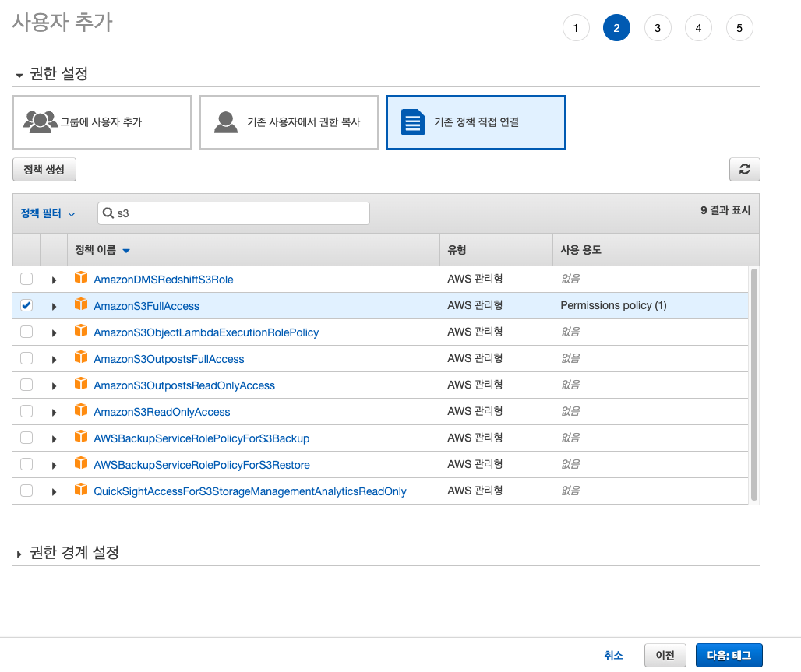Uncheck the AmazonS3FullAccess checkbox
Viewport: 801px width, 672px height.
pos(26,305)
